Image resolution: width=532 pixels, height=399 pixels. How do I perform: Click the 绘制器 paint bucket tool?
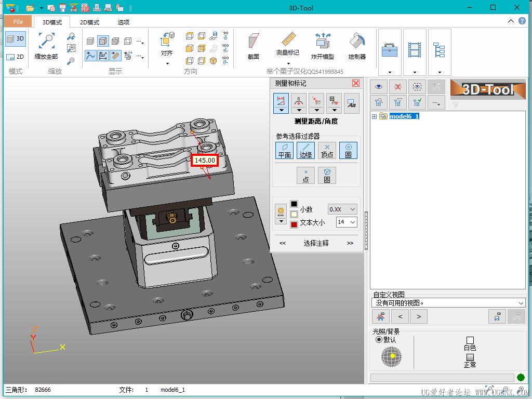(x=357, y=46)
